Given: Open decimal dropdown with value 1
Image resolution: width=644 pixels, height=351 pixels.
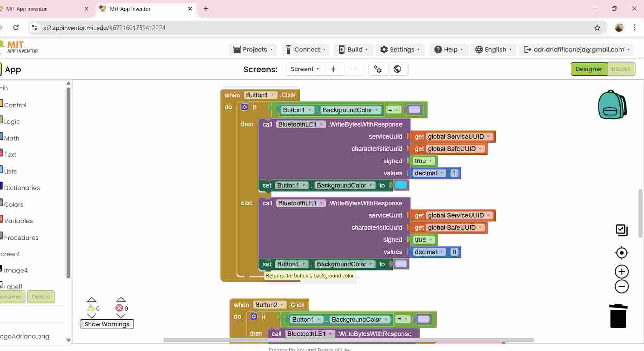Looking at the screenshot, I should 429,173.
